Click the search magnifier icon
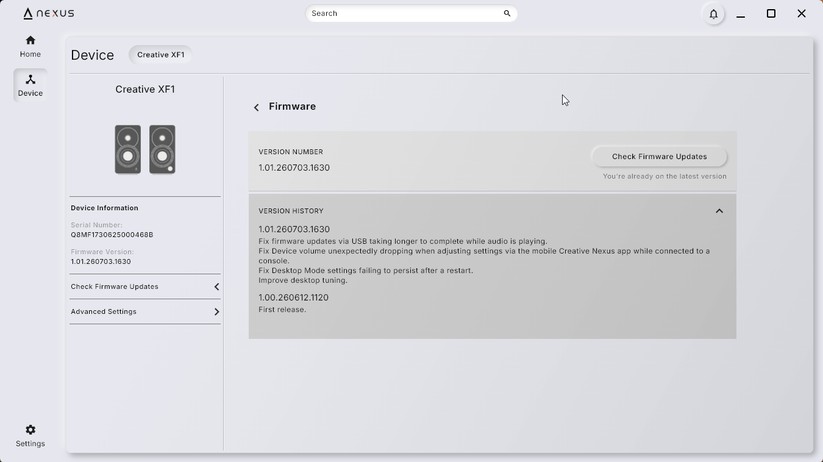 (507, 14)
